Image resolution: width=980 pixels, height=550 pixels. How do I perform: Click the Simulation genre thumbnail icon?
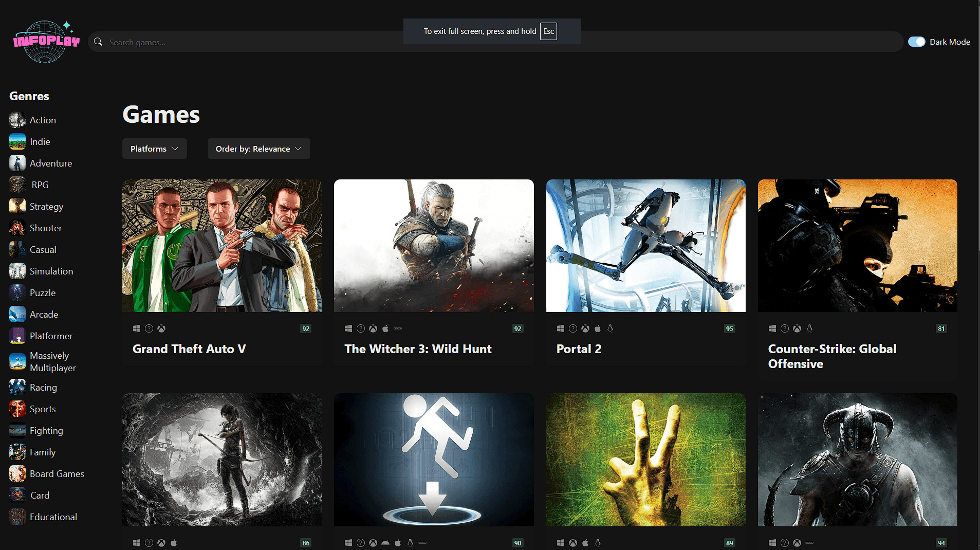click(17, 271)
